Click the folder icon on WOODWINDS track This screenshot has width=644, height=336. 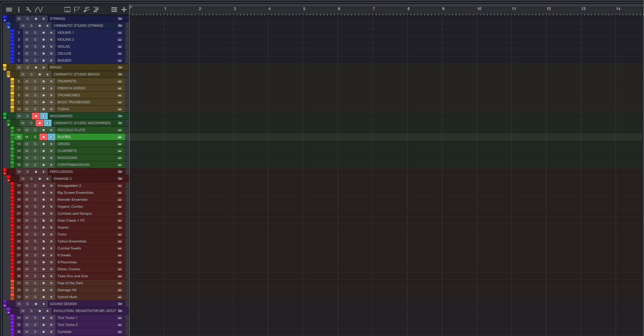(x=120, y=116)
